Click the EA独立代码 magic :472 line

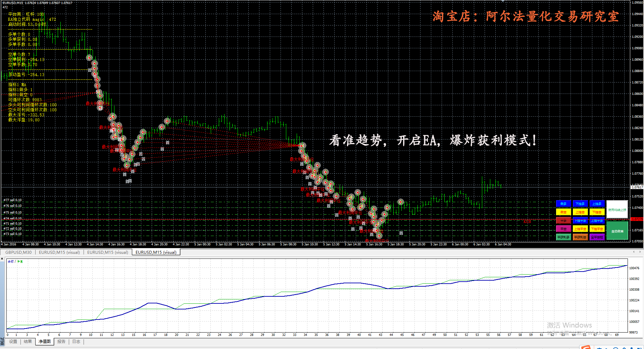click(x=32, y=19)
